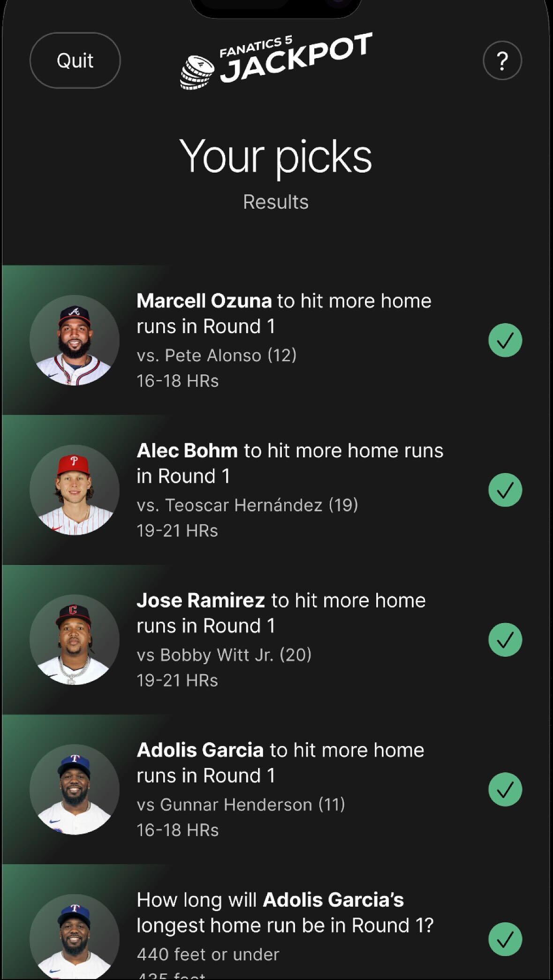Click the green checkmark for Marcell Ozuna pick
This screenshot has height=980, width=553.
click(x=505, y=340)
